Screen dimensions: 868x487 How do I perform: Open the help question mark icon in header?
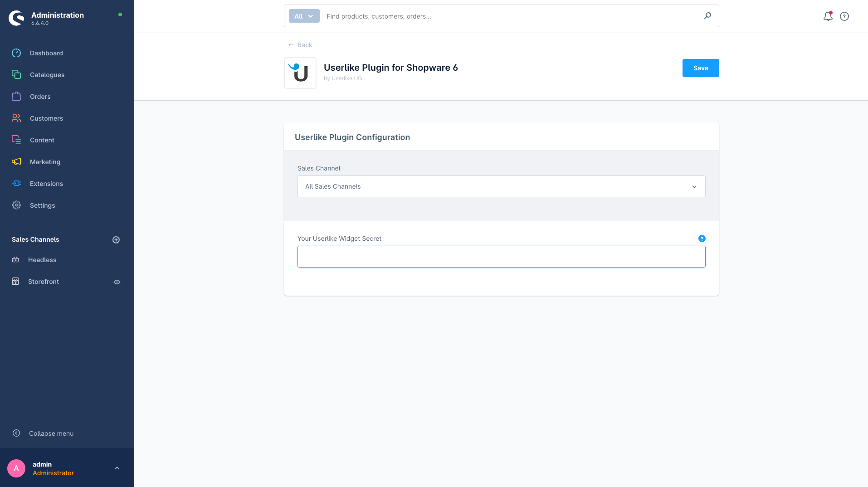tap(844, 16)
